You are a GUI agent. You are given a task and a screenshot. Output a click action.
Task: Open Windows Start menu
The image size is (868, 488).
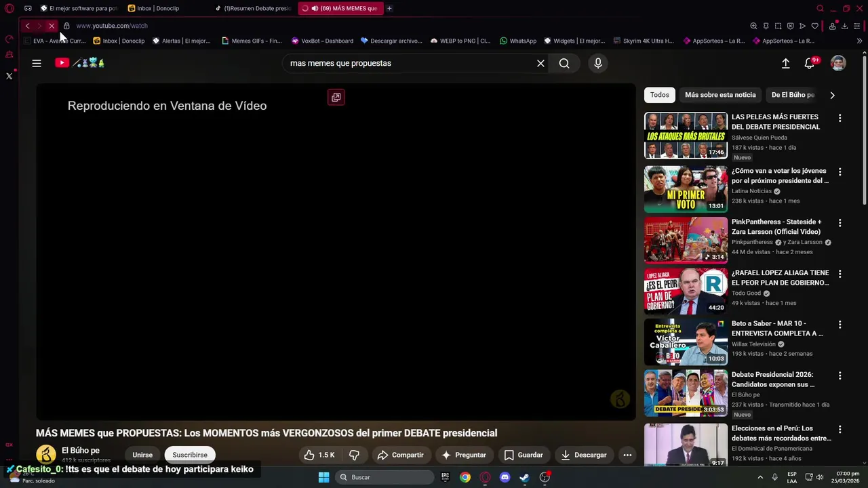(323, 477)
